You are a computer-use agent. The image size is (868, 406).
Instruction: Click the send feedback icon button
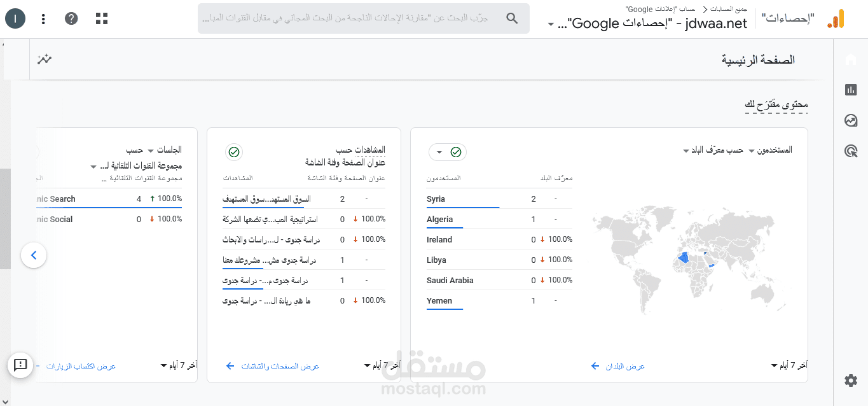click(x=20, y=365)
